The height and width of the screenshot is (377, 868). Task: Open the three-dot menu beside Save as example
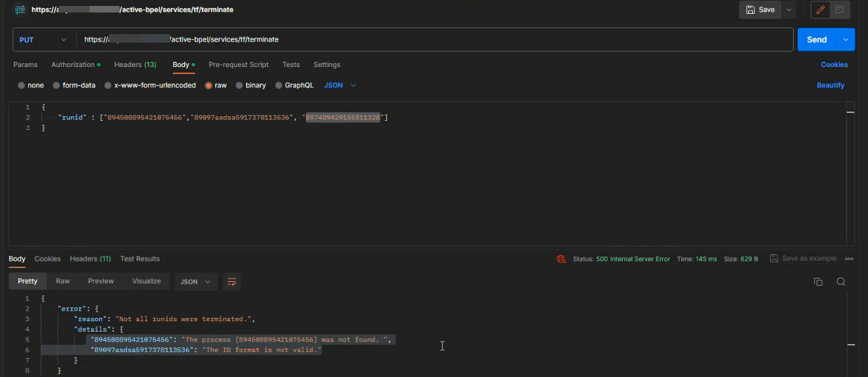pyautogui.click(x=849, y=259)
